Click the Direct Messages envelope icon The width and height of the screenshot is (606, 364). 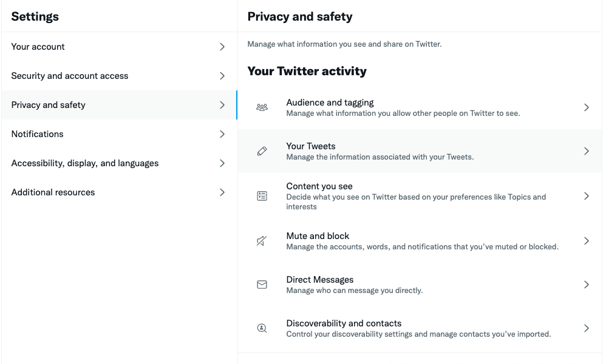(x=262, y=285)
